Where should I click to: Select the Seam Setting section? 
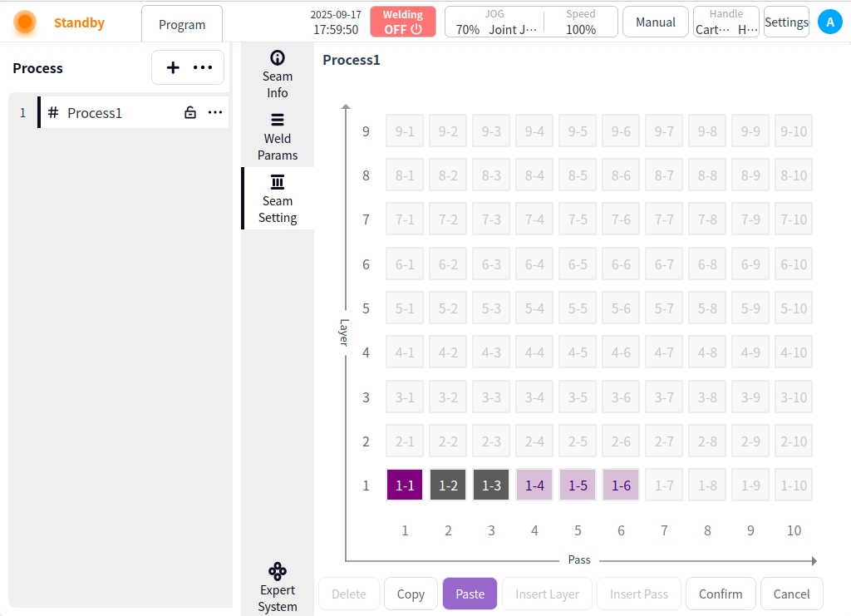[x=278, y=199]
